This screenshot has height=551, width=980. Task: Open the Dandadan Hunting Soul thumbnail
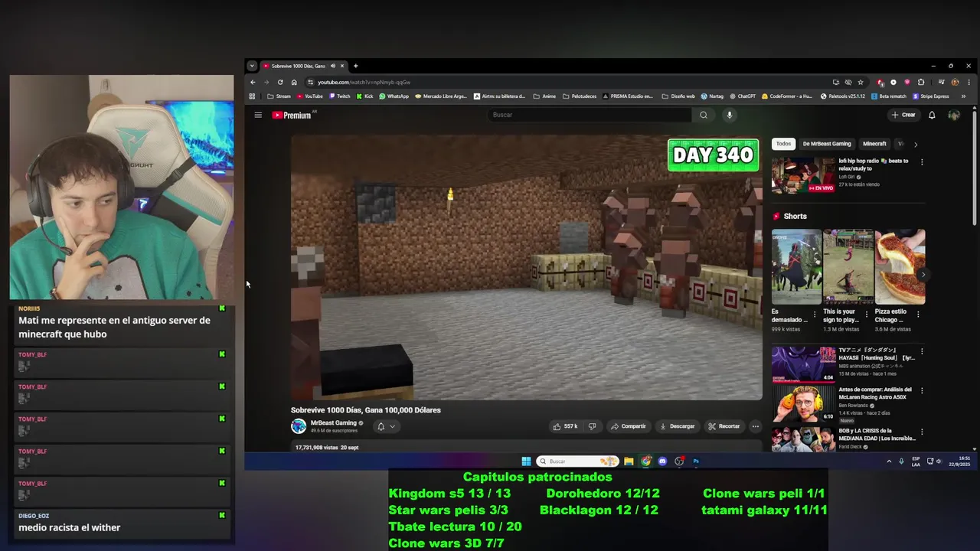803,364
